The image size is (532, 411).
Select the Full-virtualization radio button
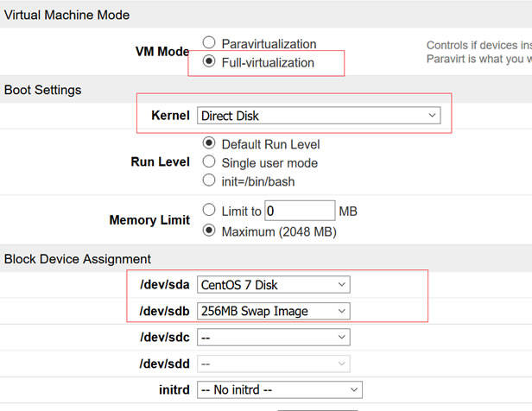tap(209, 61)
